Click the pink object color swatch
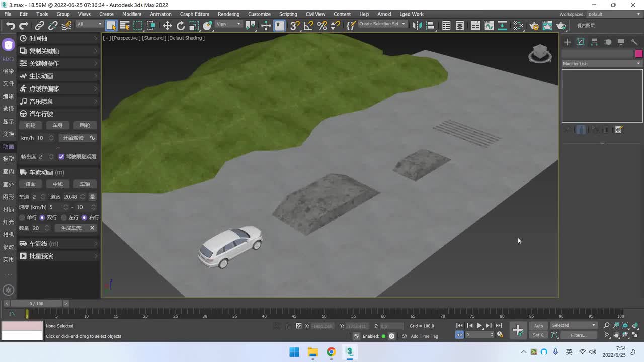 (x=638, y=54)
